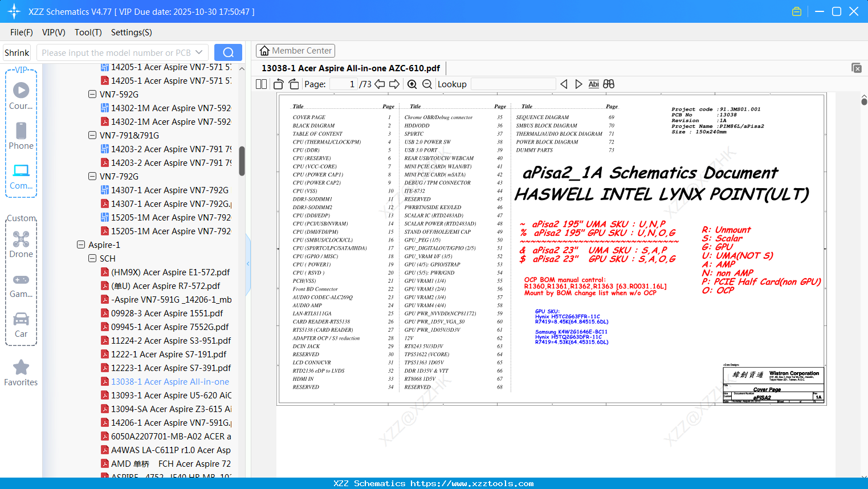Click the blue magnifier search button

coord(228,52)
